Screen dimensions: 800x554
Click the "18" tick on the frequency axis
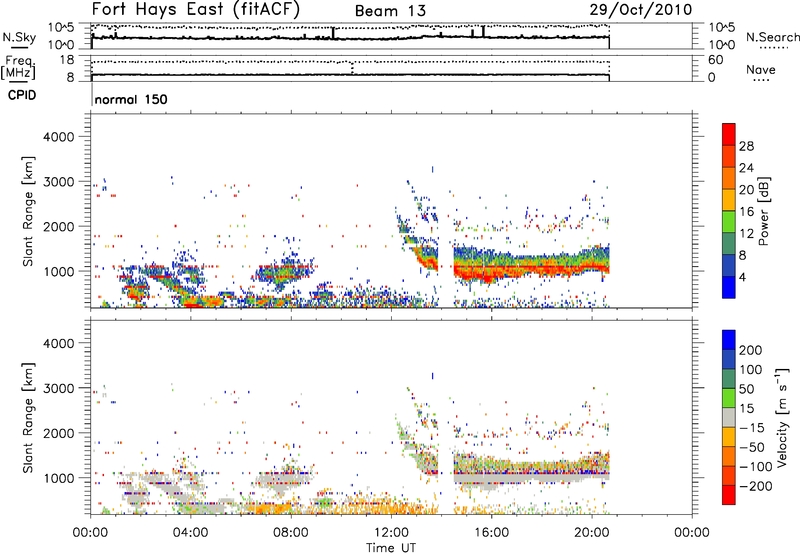pyautogui.click(x=67, y=60)
